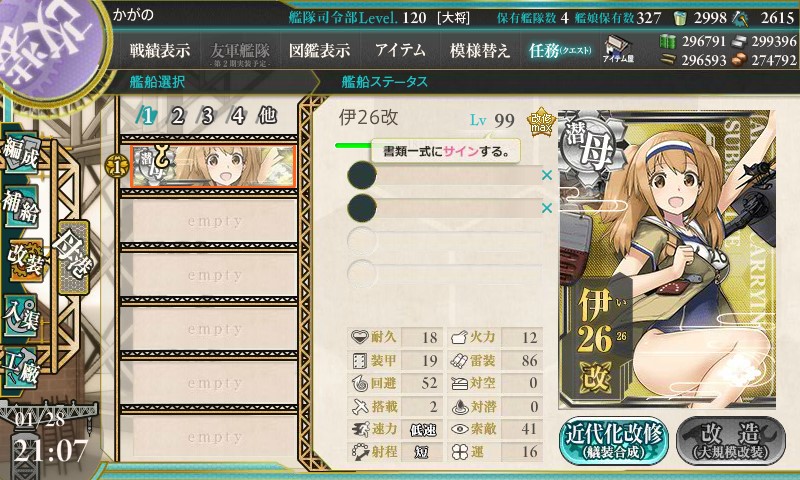Open the 工廠 factory icon
Viewport: 800px width, 480px height.
(x=21, y=368)
